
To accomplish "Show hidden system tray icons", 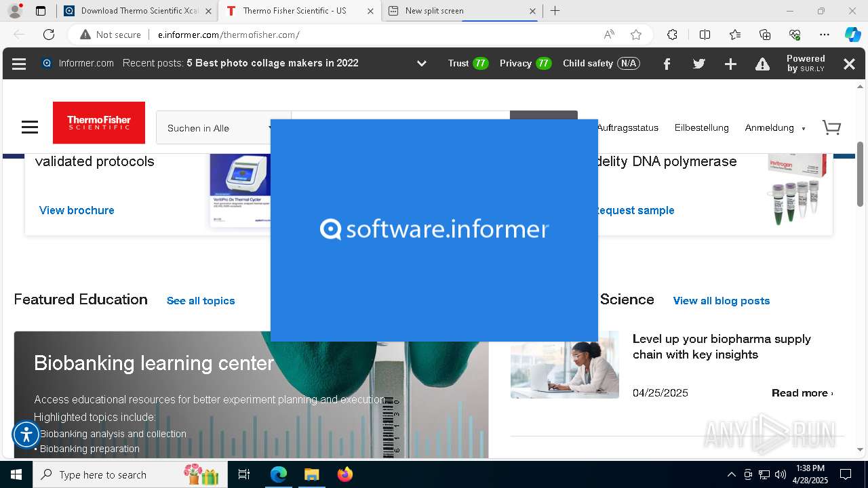I will pos(731,474).
